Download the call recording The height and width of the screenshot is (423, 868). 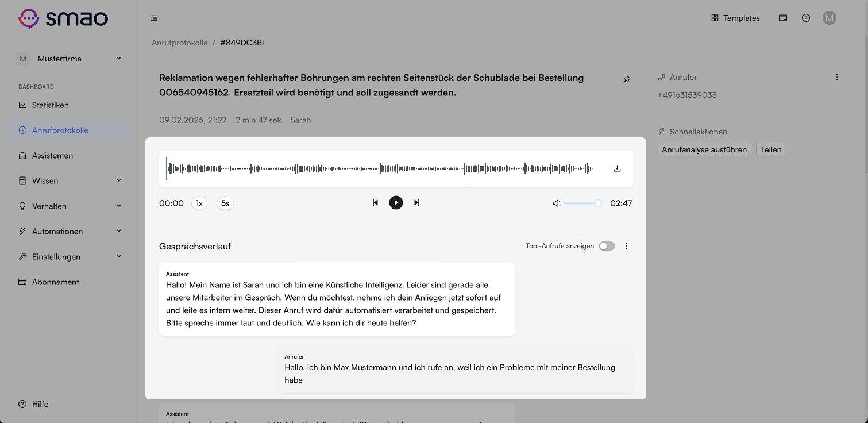tap(618, 168)
